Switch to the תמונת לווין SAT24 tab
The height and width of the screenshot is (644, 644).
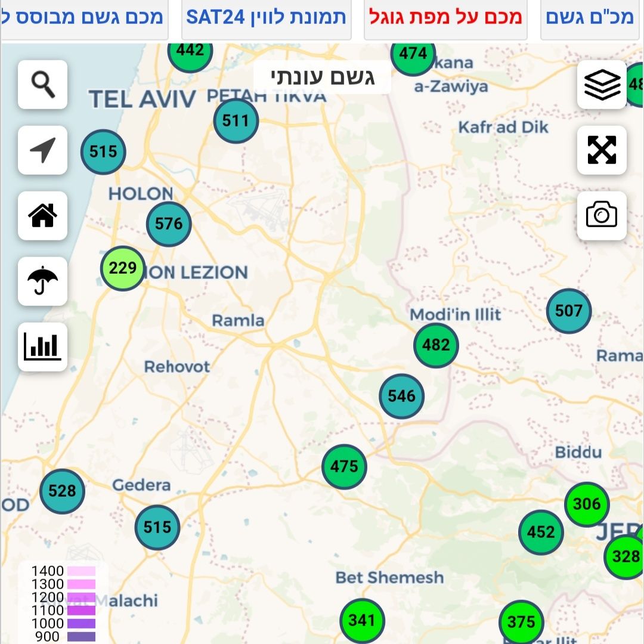tap(266, 17)
